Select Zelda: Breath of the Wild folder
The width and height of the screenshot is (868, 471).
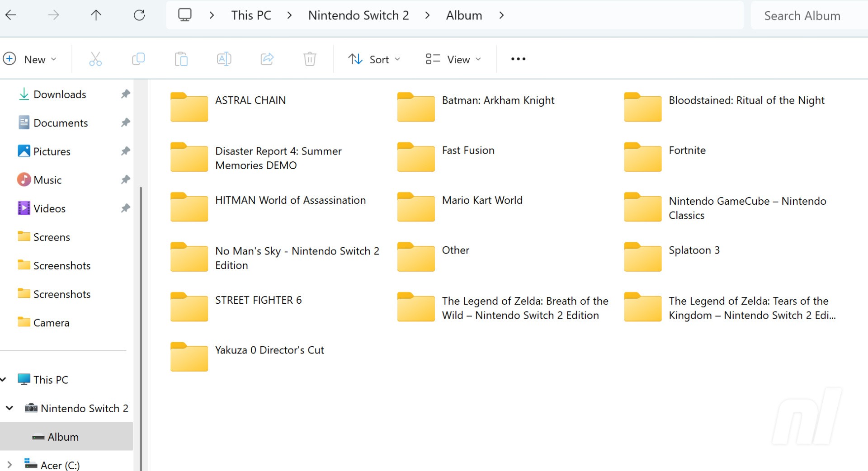point(503,307)
